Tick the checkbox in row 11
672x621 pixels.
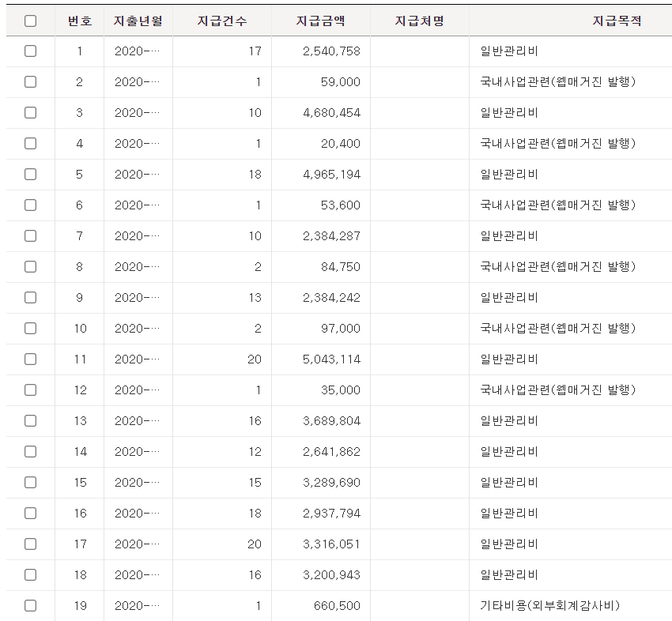(30, 359)
